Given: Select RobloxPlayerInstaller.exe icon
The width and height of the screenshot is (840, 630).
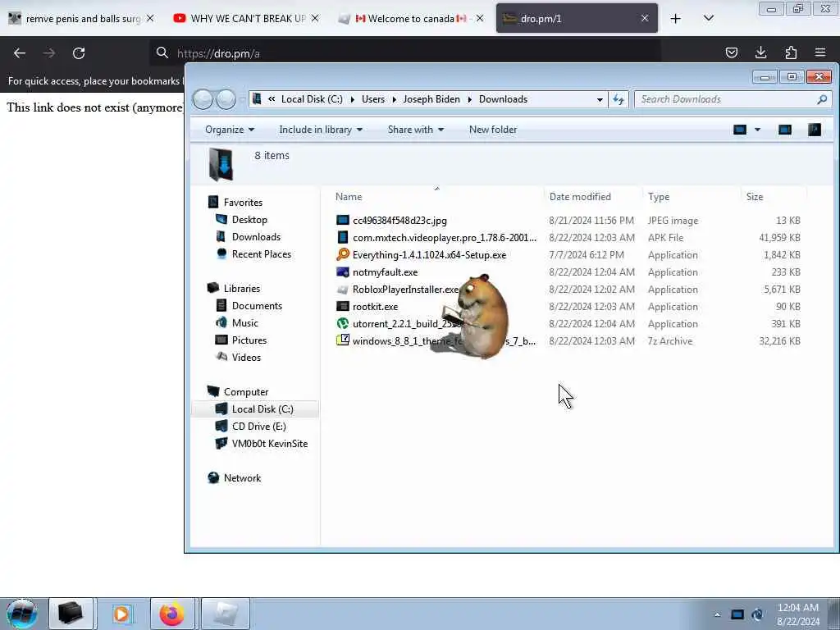Looking at the screenshot, I should 343,290.
